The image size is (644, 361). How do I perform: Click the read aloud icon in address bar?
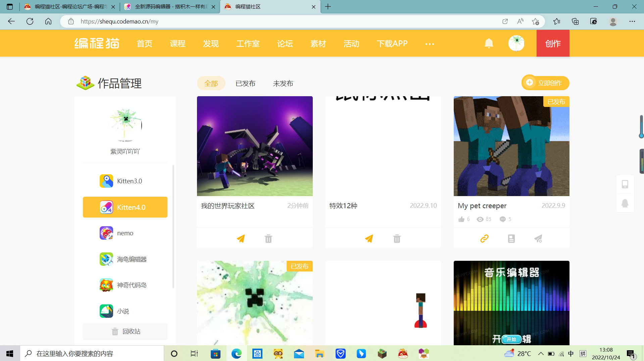(521, 21)
